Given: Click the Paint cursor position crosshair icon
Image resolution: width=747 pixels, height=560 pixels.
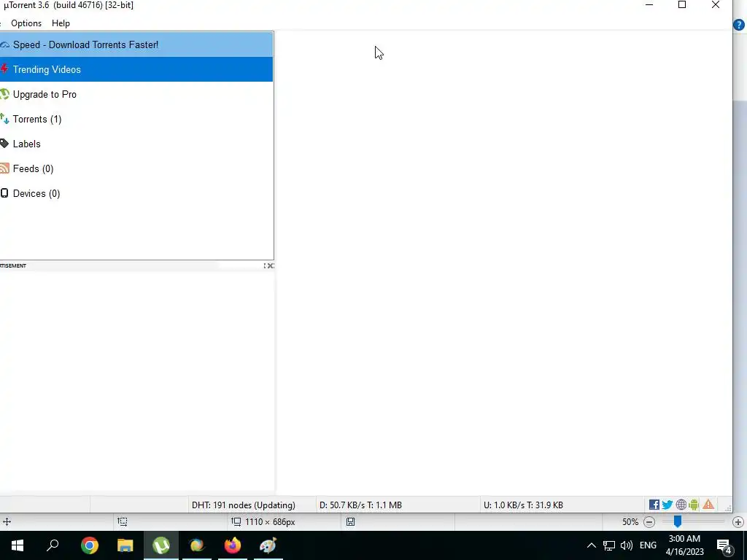Looking at the screenshot, I should [7, 521].
